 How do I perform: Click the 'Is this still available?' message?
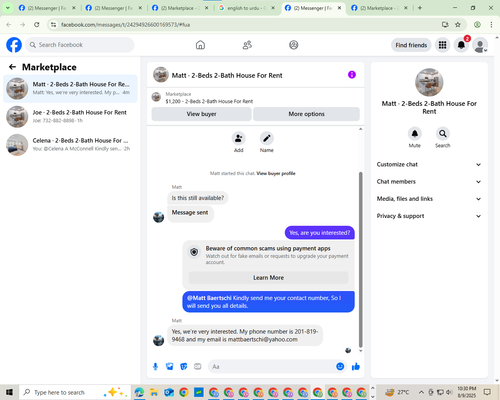point(198,198)
